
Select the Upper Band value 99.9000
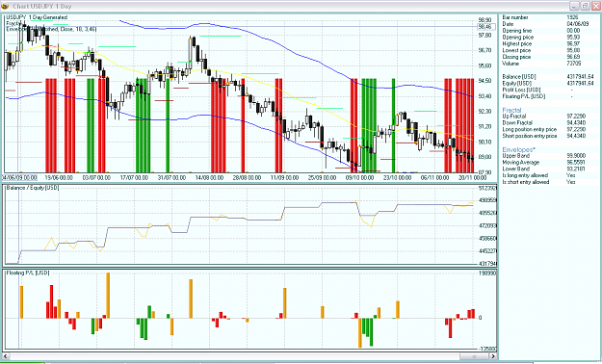coord(576,156)
